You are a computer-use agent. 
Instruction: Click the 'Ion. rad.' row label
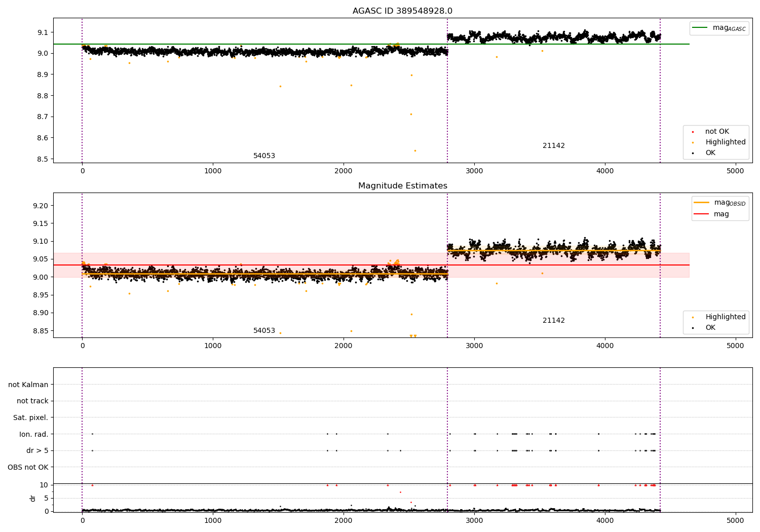[x=34, y=435]
